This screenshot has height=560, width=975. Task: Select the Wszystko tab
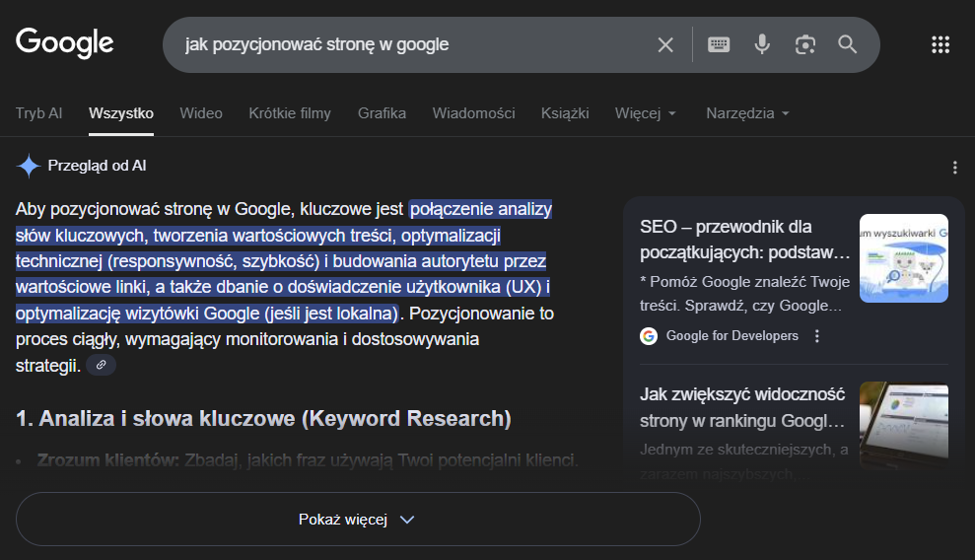(121, 113)
